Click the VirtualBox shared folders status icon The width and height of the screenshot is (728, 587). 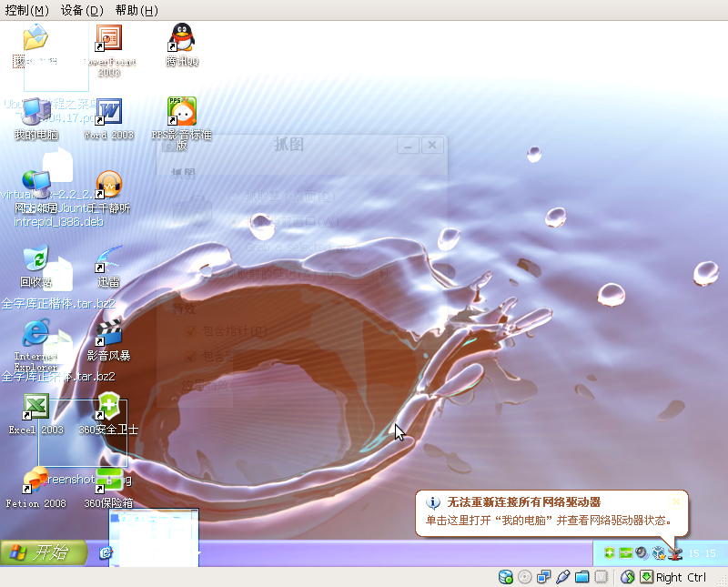click(581, 577)
